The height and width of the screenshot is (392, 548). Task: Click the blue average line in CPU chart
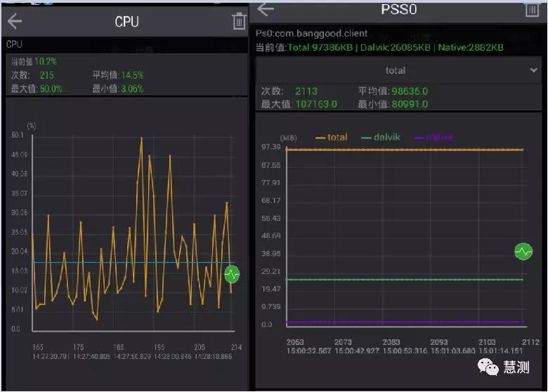(133, 262)
